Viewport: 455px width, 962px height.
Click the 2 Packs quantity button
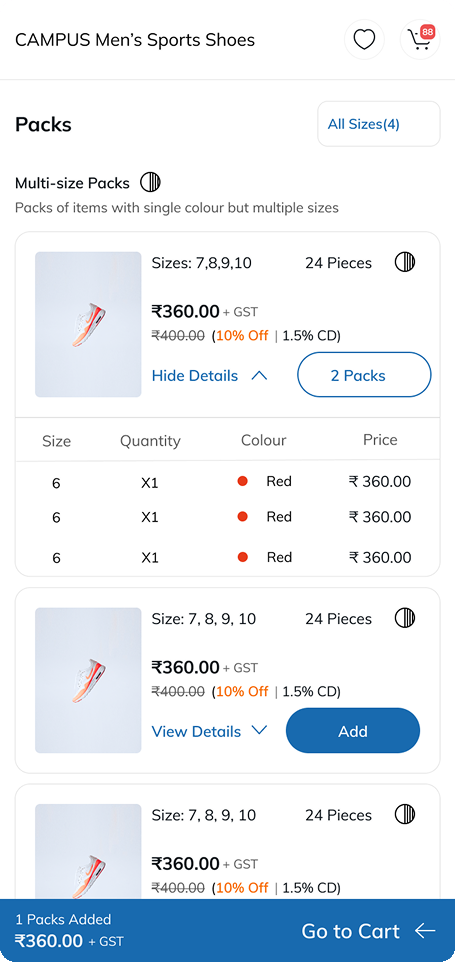[x=364, y=375]
